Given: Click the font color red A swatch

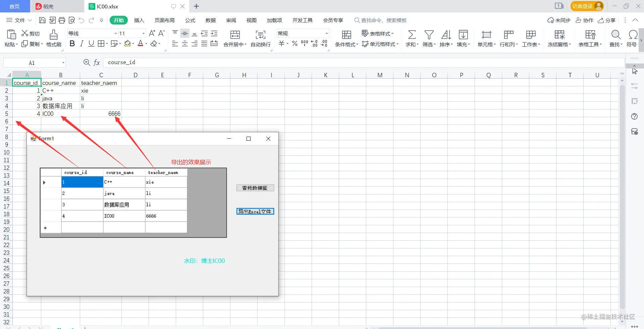Looking at the screenshot, I should (x=141, y=44).
